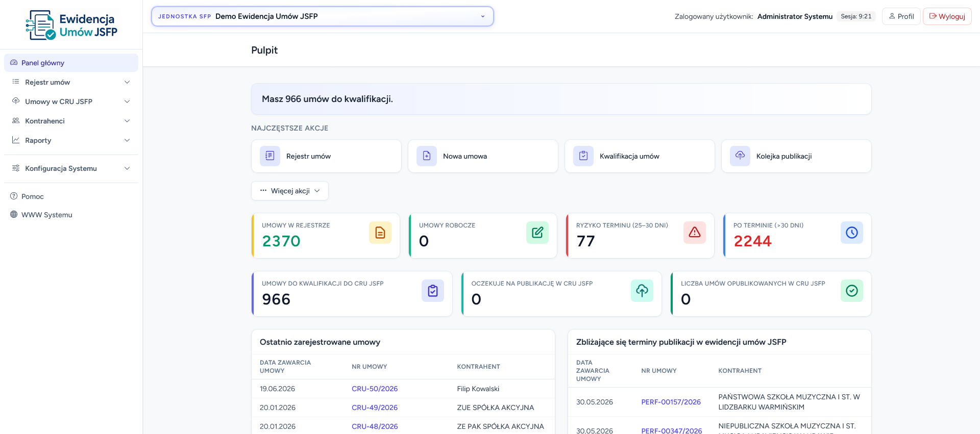Open contract link CRU-50/2026
The width and height of the screenshot is (980, 434).
pyautogui.click(x=375, y=389)
